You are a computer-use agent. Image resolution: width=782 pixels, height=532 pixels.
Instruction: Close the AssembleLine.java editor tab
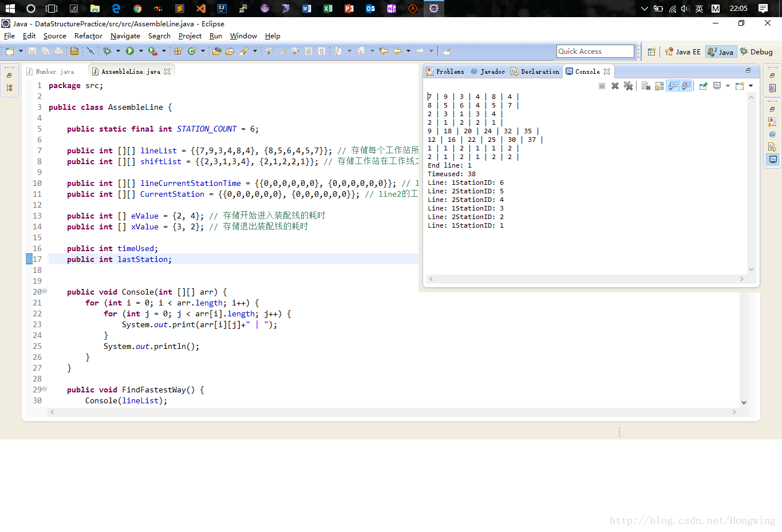click(167, 72)
